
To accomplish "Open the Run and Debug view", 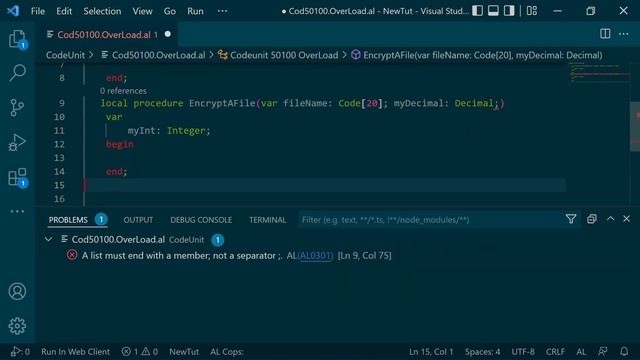I will (17, 142).
